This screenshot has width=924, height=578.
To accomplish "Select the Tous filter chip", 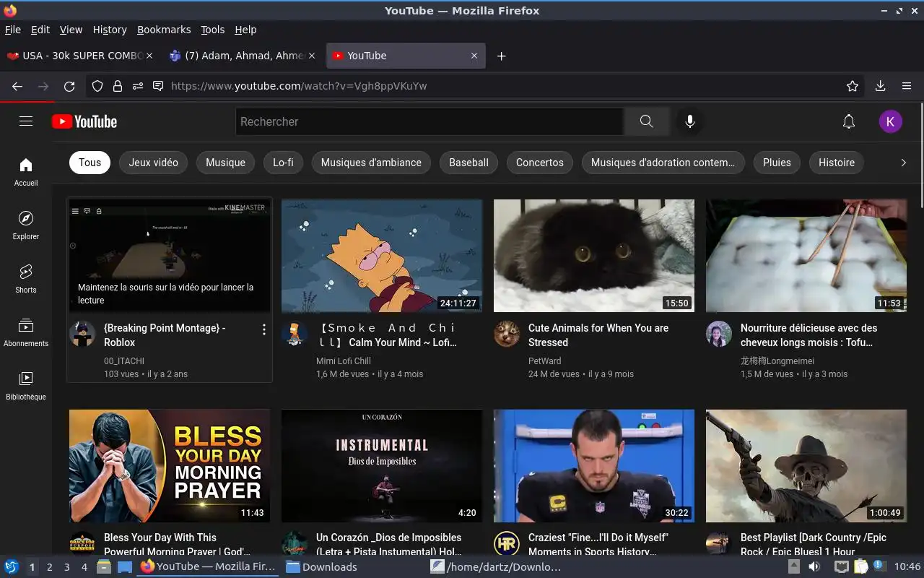I will [x=90, y=163].
